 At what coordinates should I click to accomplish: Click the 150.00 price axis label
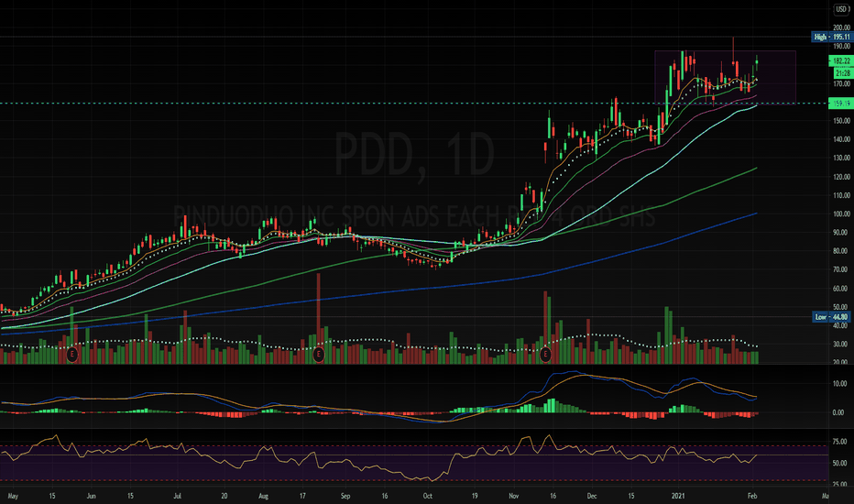point(841,120)
